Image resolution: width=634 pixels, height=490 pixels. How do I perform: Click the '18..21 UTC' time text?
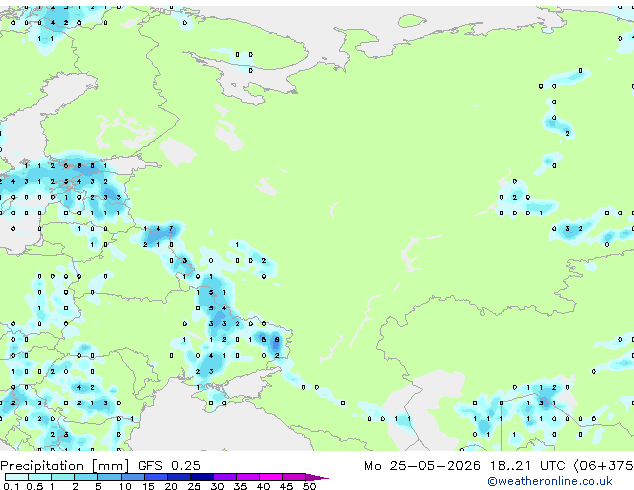527,465
